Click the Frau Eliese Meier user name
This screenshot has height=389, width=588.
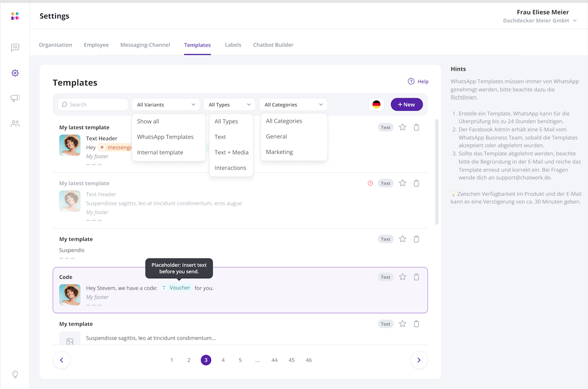coord(543,12)
